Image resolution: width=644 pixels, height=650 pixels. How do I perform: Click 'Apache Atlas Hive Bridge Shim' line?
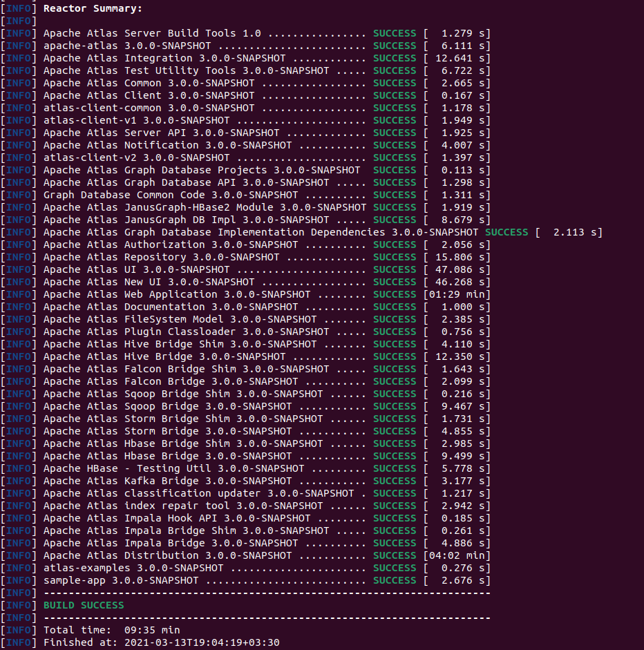(180, 344)
